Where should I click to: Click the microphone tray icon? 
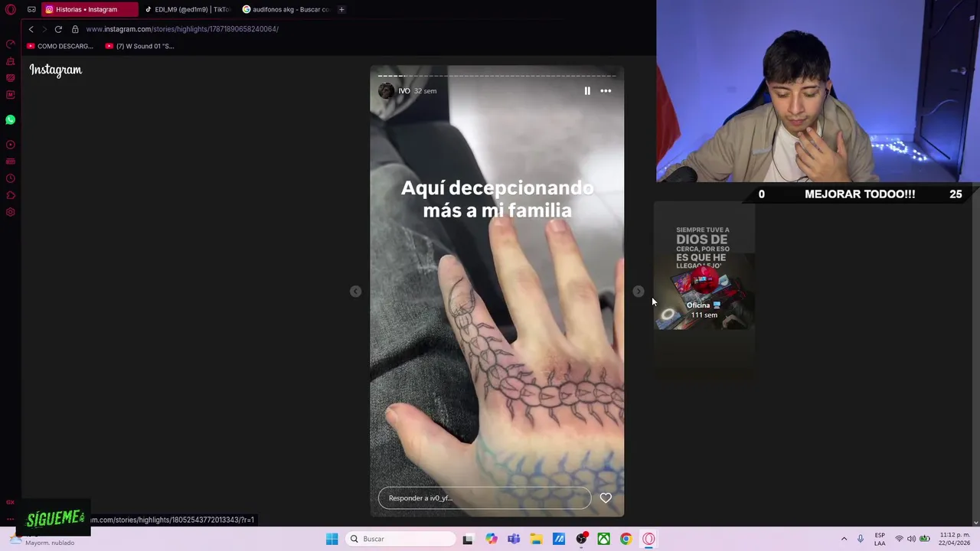(x=861, y=539)
